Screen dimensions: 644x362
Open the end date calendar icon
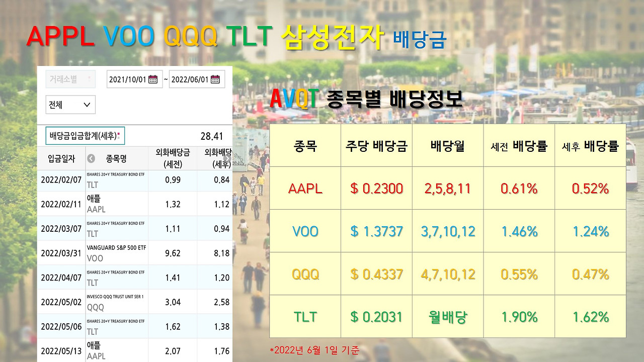[x=215, y=79]
